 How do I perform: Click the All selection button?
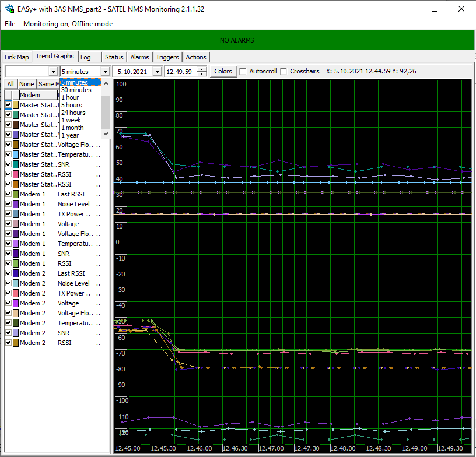(x=10, y=84)
